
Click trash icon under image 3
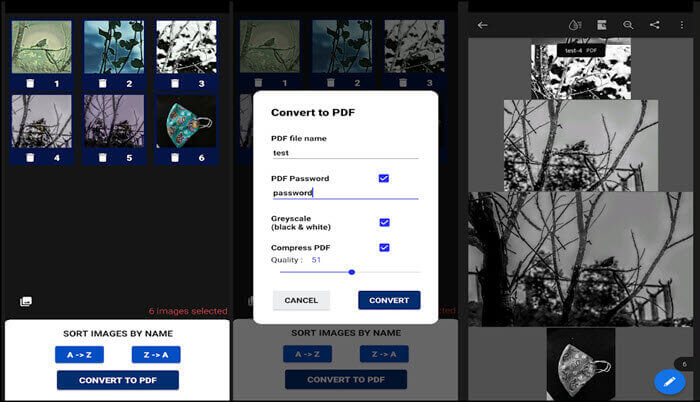174,84
